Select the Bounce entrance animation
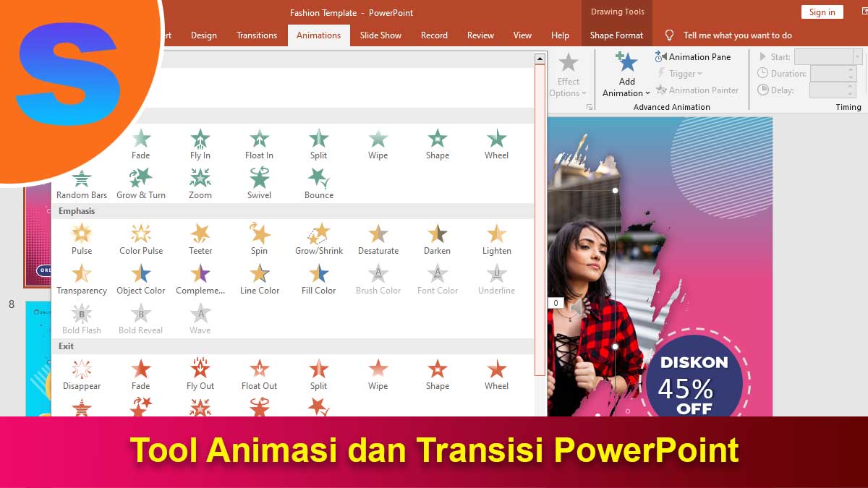Viewport: 868px width, 488px height. pos(319,184)
